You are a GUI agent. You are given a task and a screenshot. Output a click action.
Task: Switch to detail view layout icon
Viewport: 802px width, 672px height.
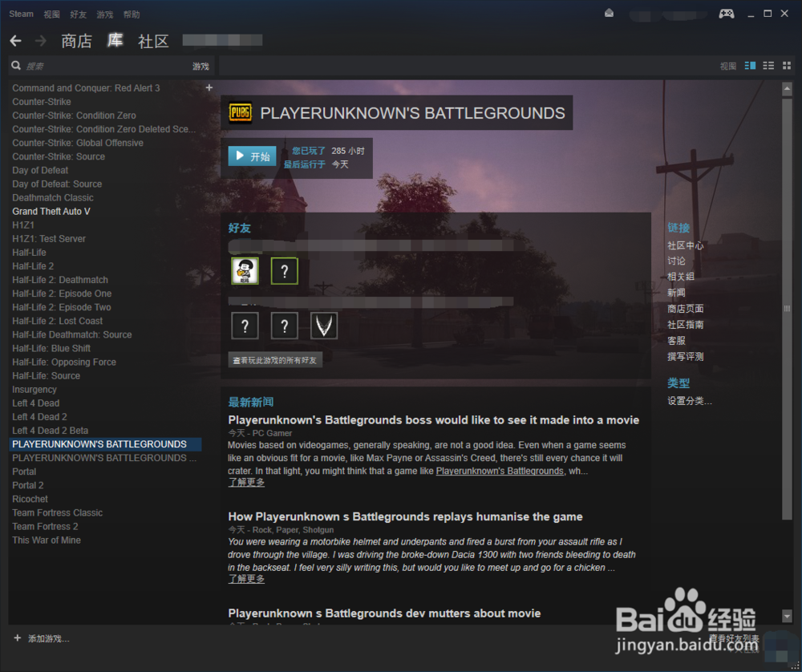click(x=750, y=66)
